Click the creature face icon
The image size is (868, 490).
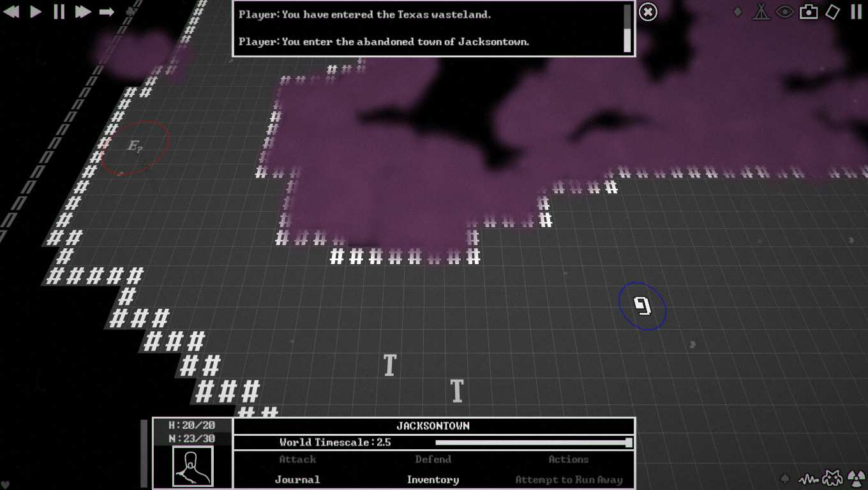[x=832, y=478]
